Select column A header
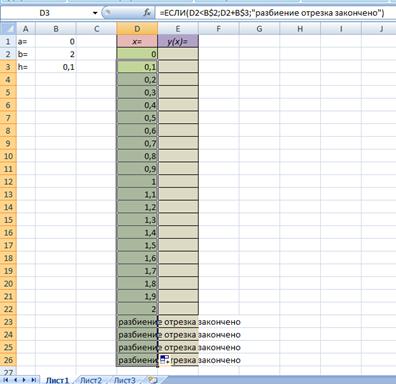Viewport: 396px width, 384px height. (x=26, y=29)
